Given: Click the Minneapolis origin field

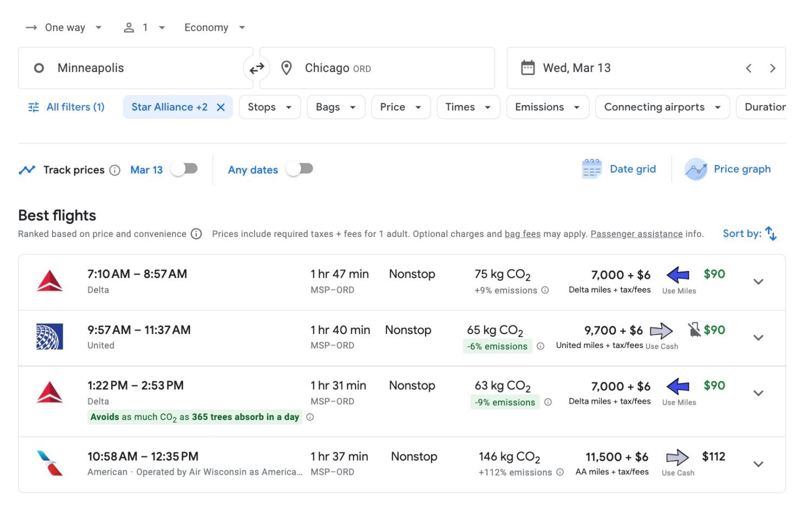Looking at the screenshot, I should click(135, 68).
